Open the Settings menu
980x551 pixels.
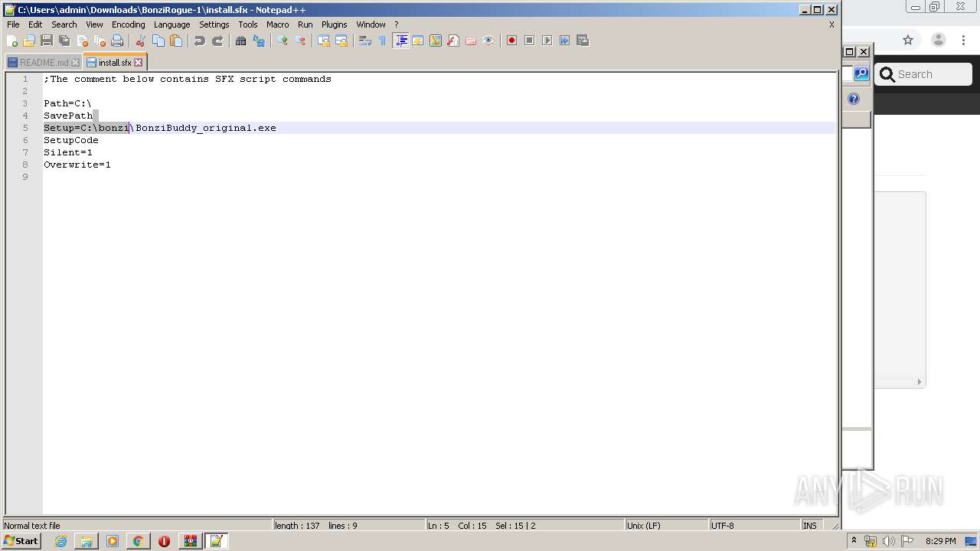click(x=214, y=24)
